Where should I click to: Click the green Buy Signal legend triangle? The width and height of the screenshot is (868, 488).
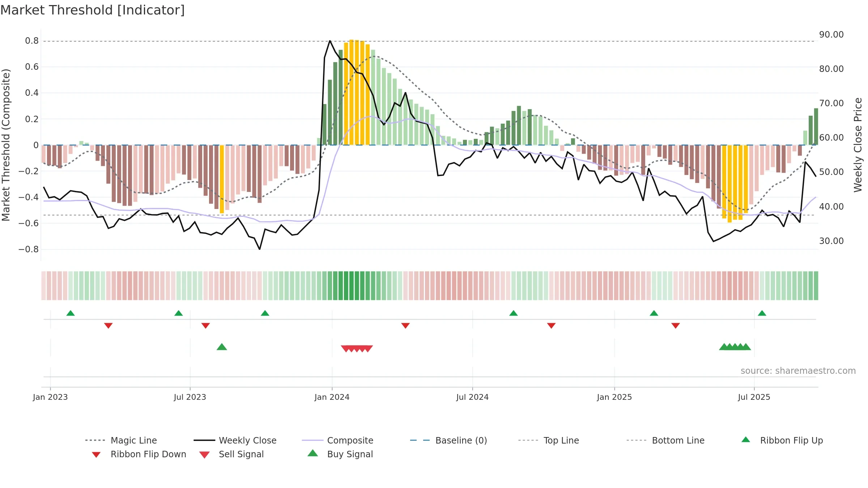pyautogui.click(x=312, y=453)
